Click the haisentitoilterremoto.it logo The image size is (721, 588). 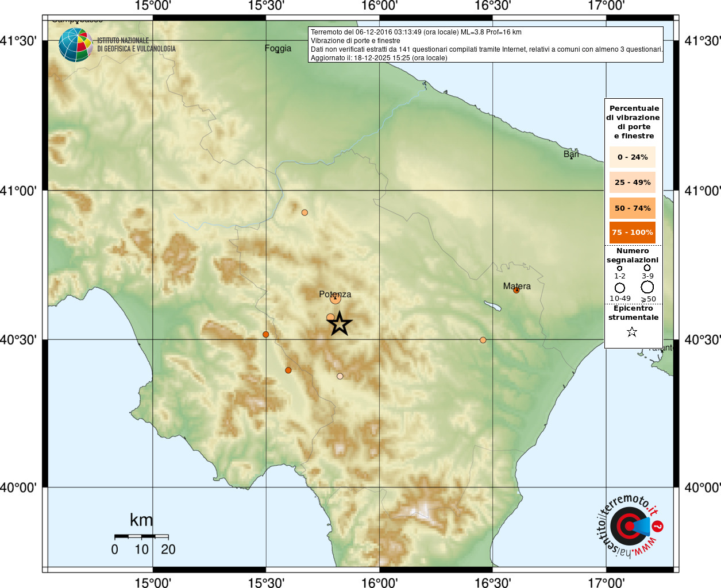point(630,526)
